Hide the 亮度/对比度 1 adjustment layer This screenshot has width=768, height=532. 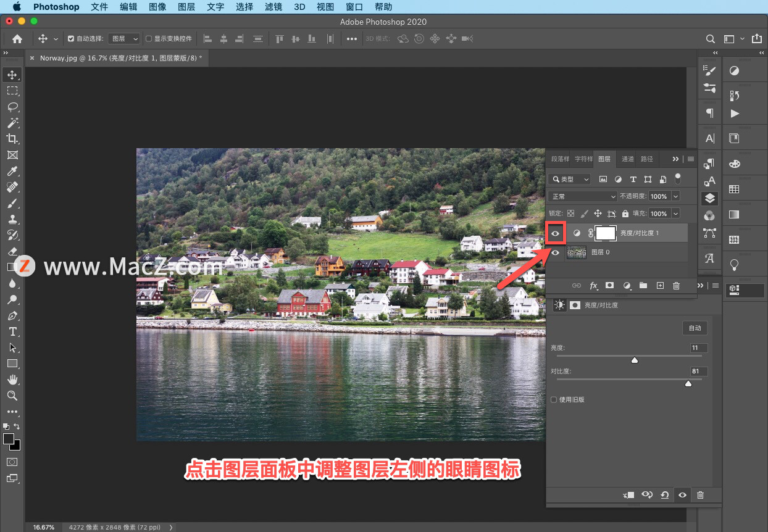click(556, 233)
